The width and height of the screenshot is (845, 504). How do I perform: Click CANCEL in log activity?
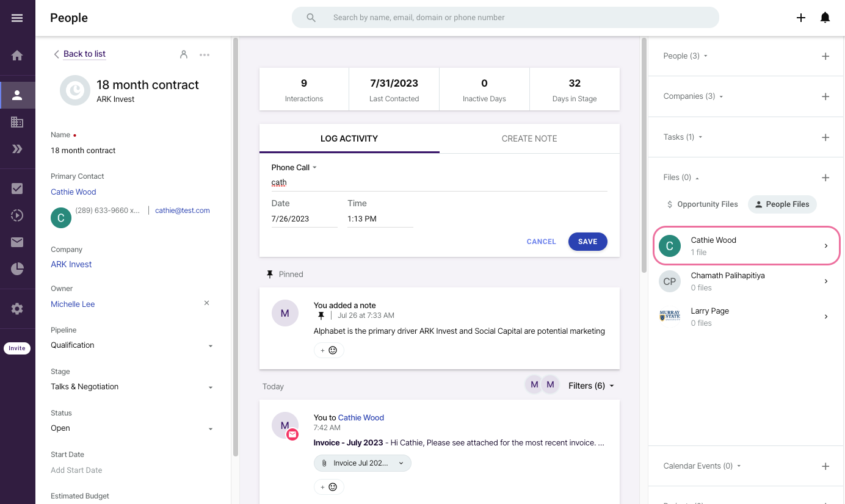[x=541, y=242]
